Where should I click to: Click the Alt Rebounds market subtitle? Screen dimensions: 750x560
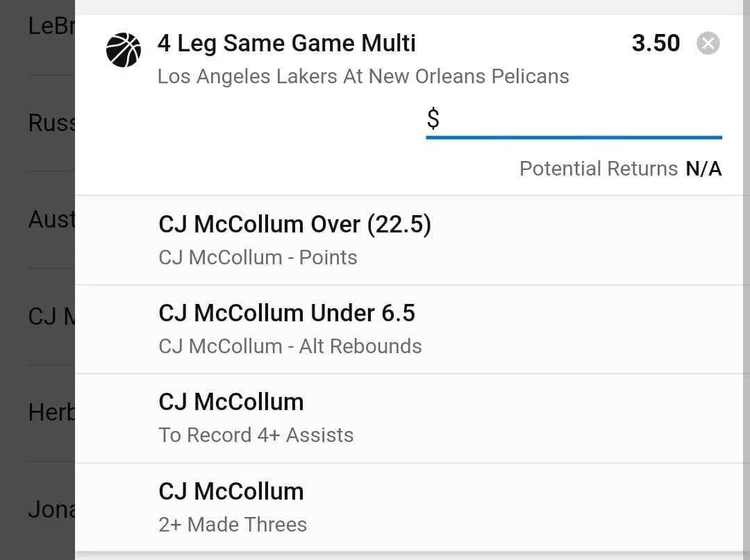coord(290,346)
